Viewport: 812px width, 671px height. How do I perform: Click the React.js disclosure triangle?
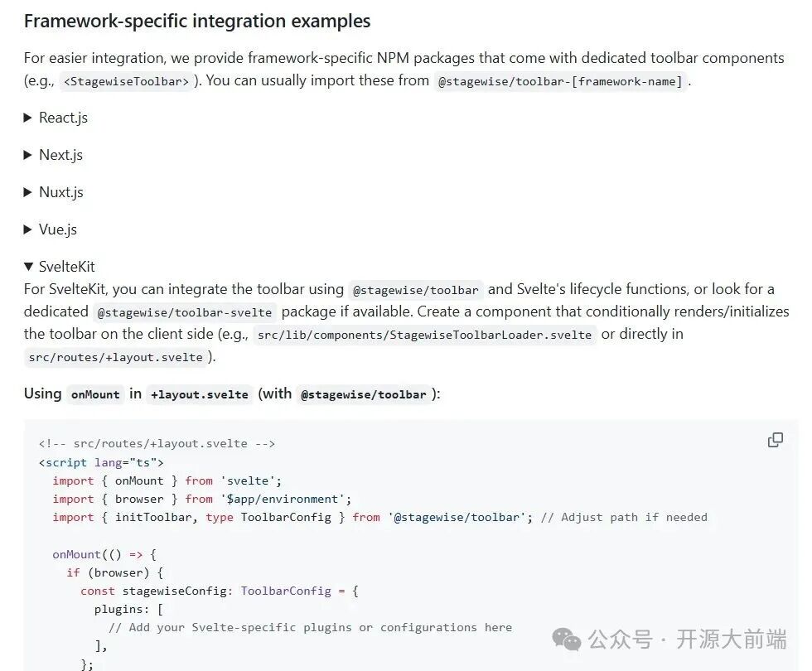click(27, 118)
